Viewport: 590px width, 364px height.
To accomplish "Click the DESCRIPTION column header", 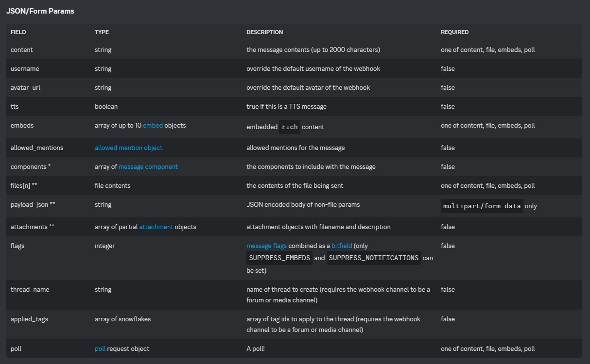I will pos(264,32).
